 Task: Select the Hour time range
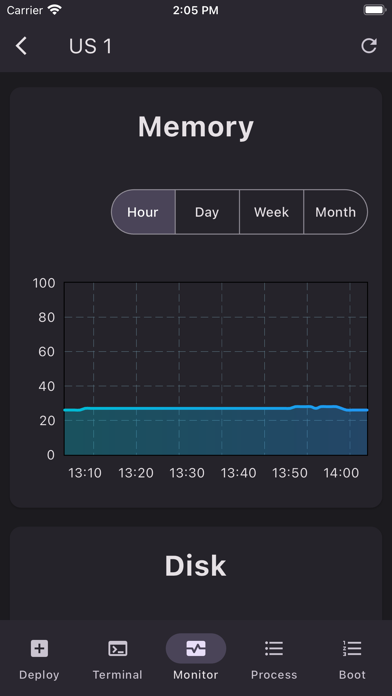143,212
